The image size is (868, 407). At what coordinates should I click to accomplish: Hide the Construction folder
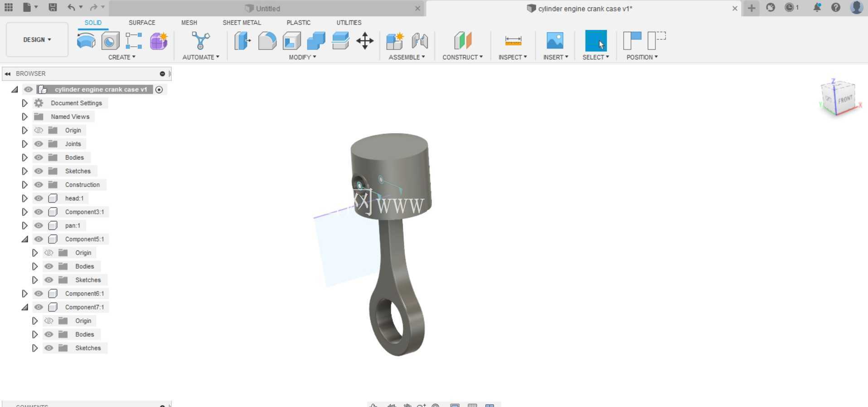pos(39,185)
